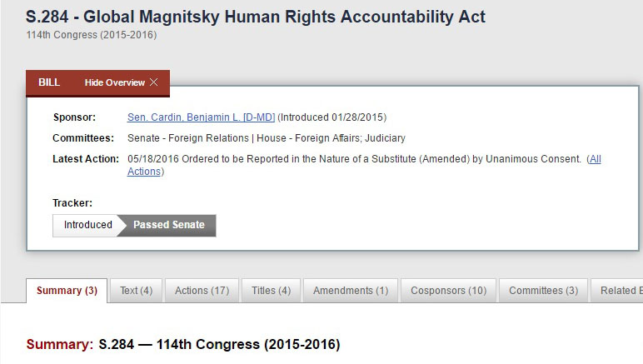Click the Introduced 01/28/2015 date text

point(331,117)
